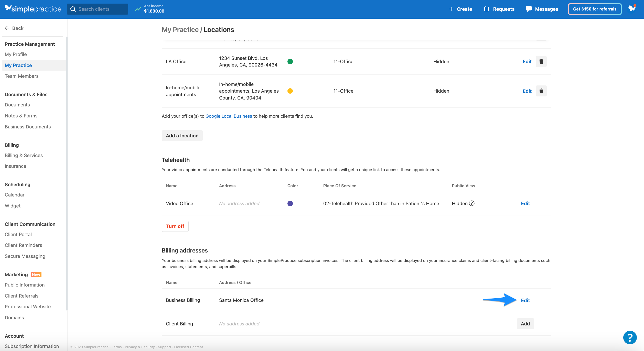Open Billing & Services settings

[x=24, y=155]
